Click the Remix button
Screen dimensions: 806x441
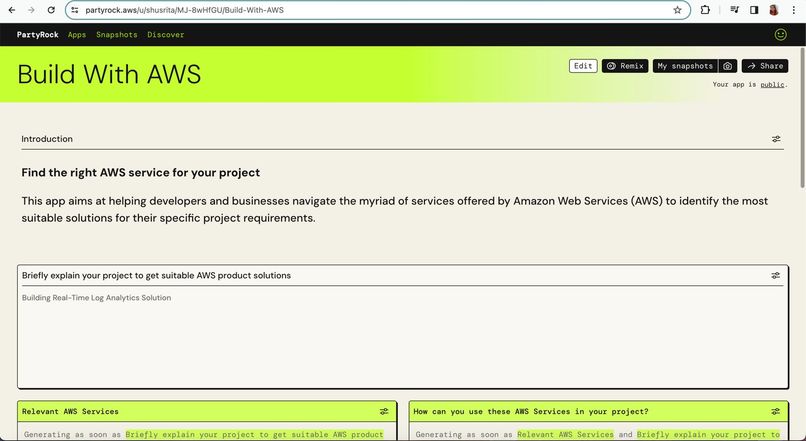tap(625, 66)
